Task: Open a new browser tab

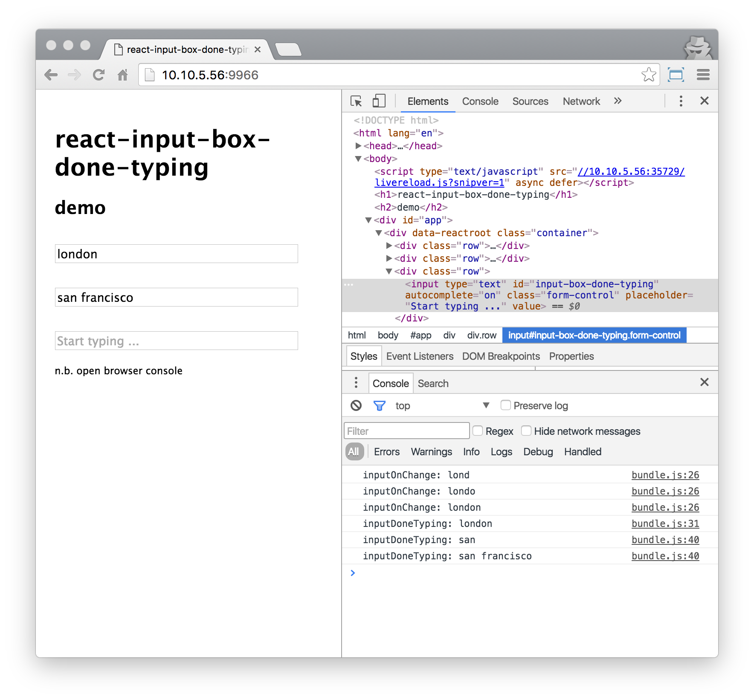Action: point(288,50)
